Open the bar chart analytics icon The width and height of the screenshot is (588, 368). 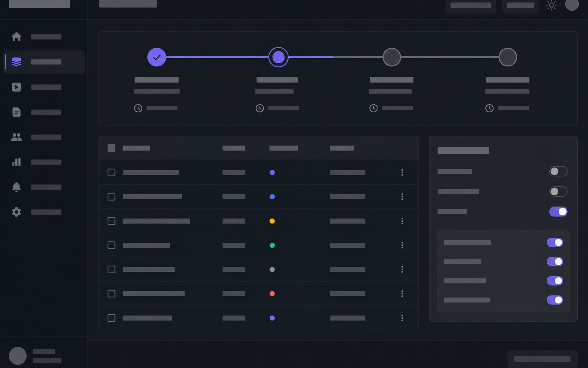click(x=16, y=162)
